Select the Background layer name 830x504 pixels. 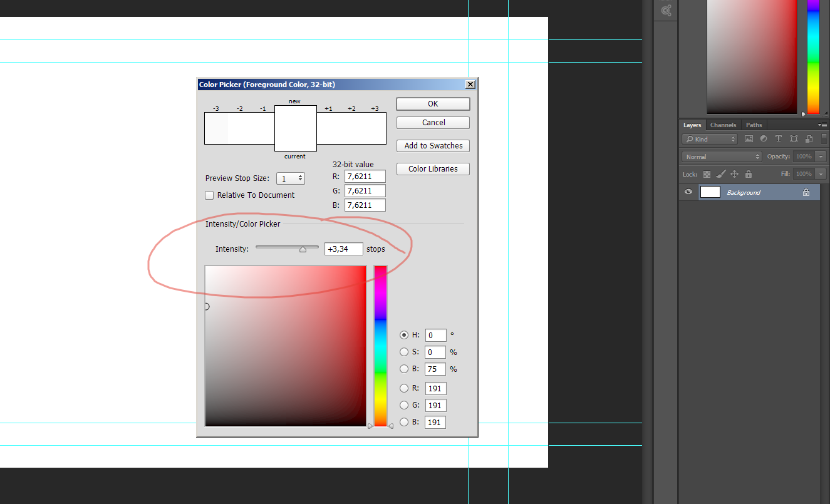[x=744, y=193]
